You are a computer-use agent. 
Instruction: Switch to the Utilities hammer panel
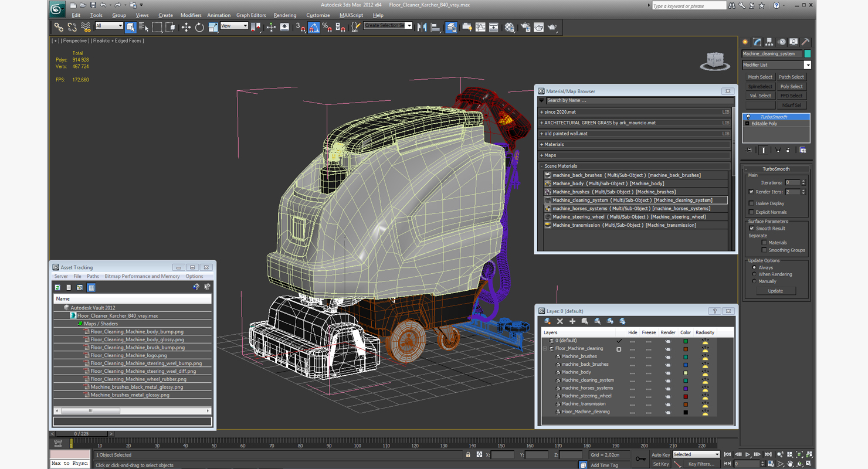click(806, 42)
